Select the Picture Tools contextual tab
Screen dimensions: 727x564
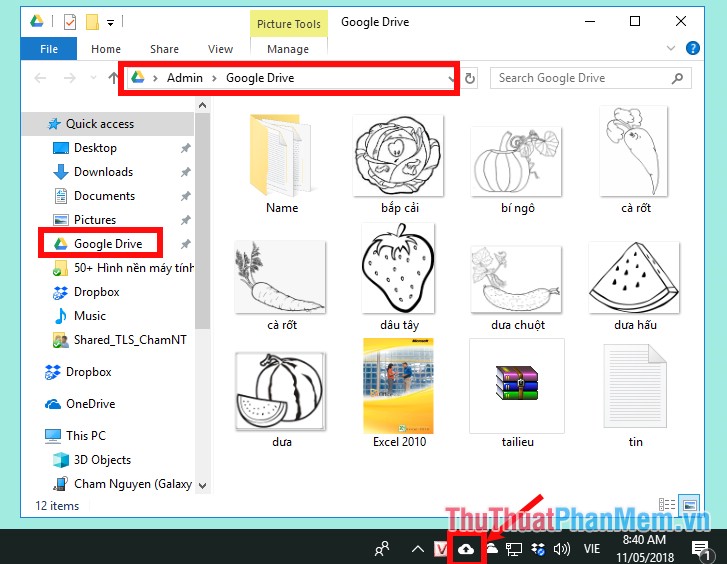[x=289, y=24]
